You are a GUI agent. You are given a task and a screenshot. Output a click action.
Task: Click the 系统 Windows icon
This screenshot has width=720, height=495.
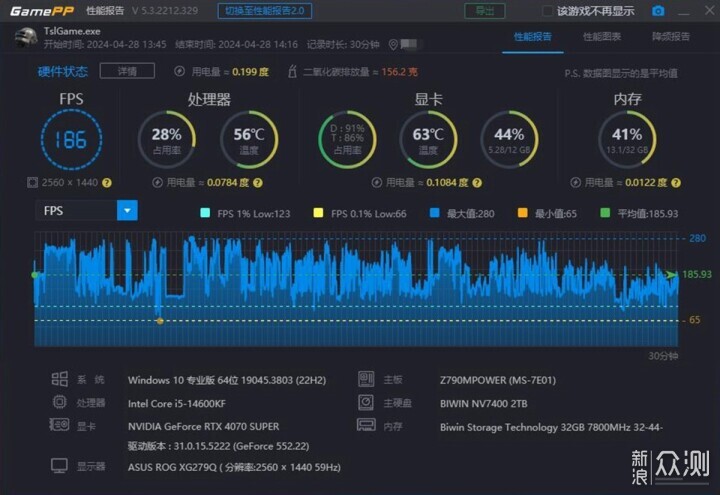pyautogui.click(x=59, y=379)
